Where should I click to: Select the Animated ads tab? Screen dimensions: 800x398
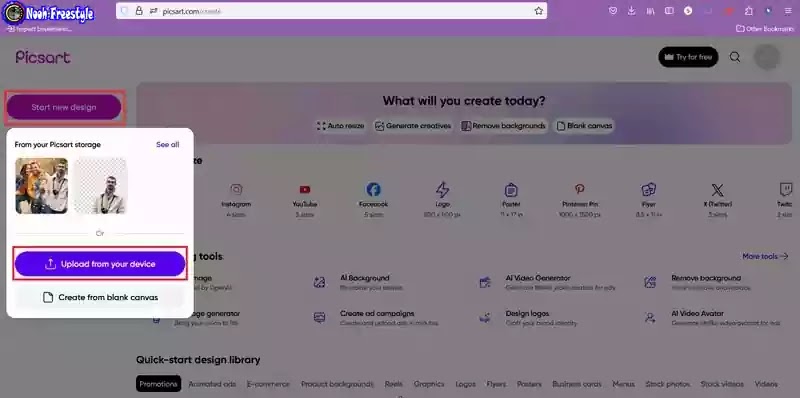(212, 384)
